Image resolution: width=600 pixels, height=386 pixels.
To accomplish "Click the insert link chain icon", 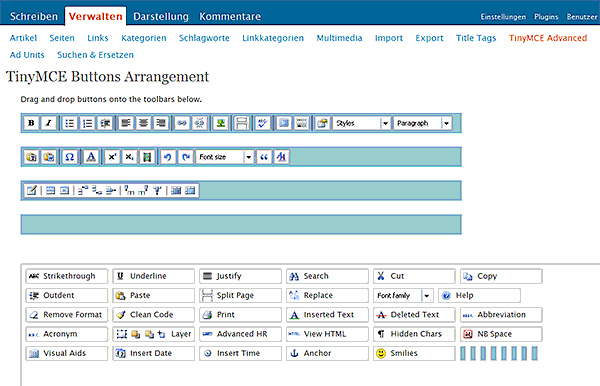I will [182, 123].
